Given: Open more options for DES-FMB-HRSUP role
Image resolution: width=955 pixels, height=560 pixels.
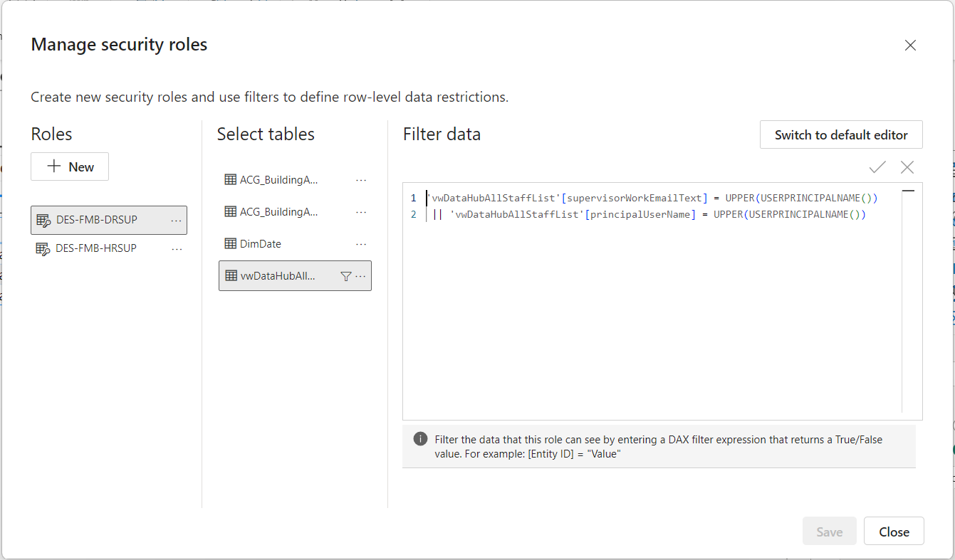Looking at the screenshot, I should coord(176,248).
